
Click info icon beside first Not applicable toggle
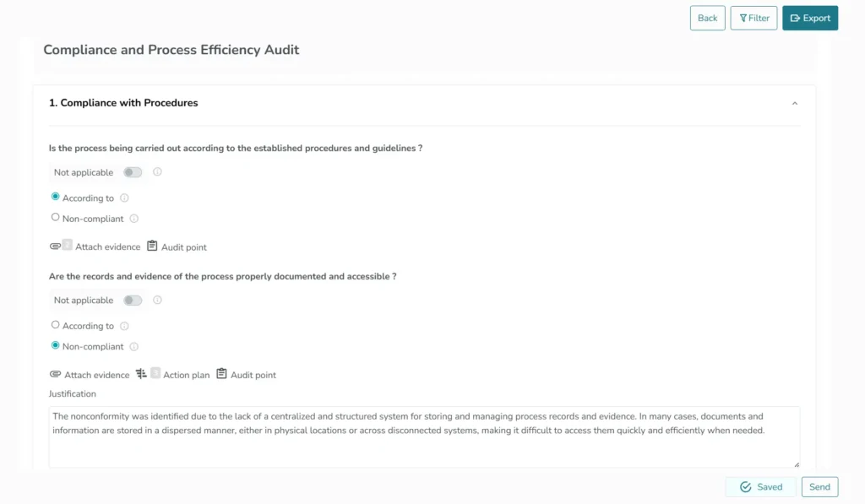[x=157, y=172]
